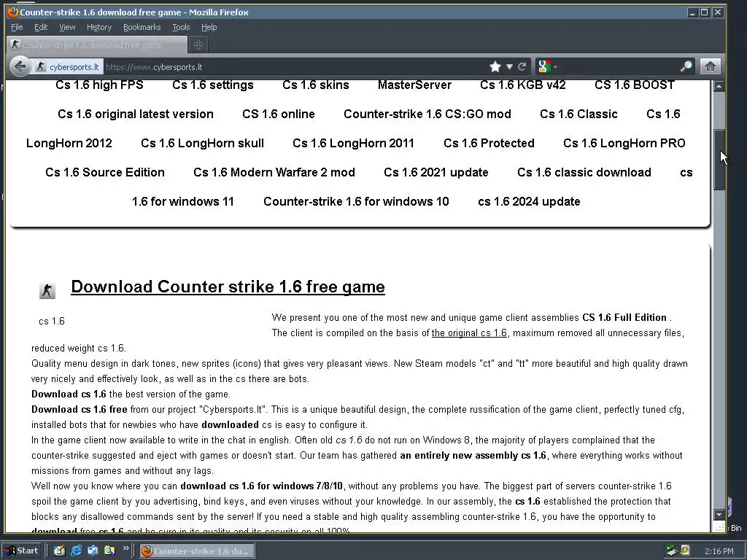Open the Cs 1.6 settings link

213,85
